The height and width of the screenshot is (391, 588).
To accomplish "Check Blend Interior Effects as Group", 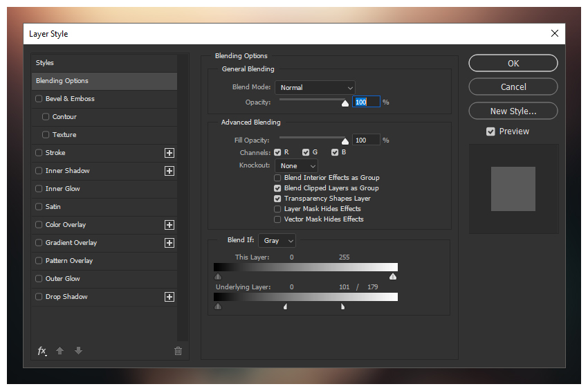I will [277, 178].
